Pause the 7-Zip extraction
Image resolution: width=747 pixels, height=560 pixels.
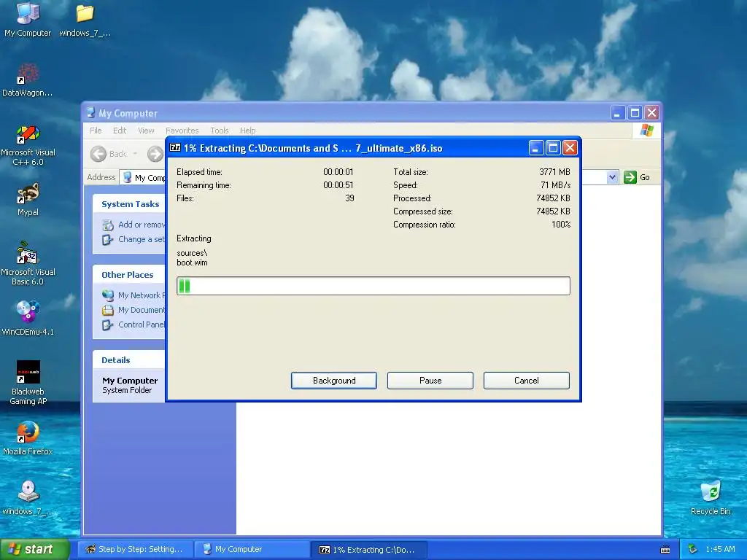coord(430,381)
